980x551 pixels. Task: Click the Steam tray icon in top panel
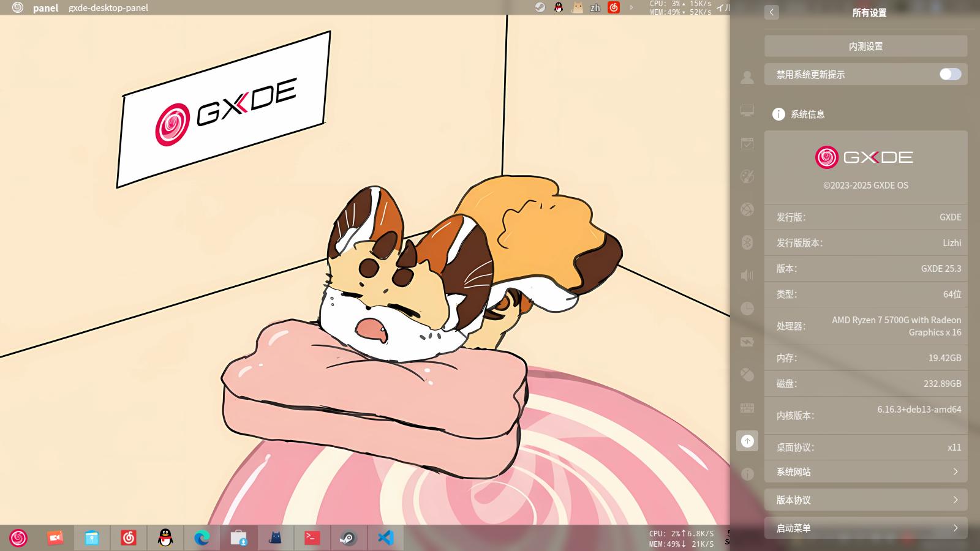(540, 7)
